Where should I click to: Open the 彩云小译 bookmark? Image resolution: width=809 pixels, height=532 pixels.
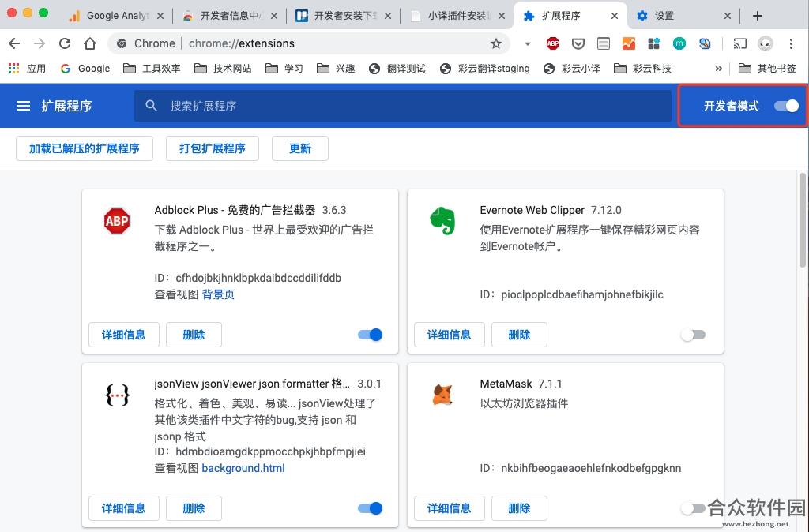coord(572,68)
